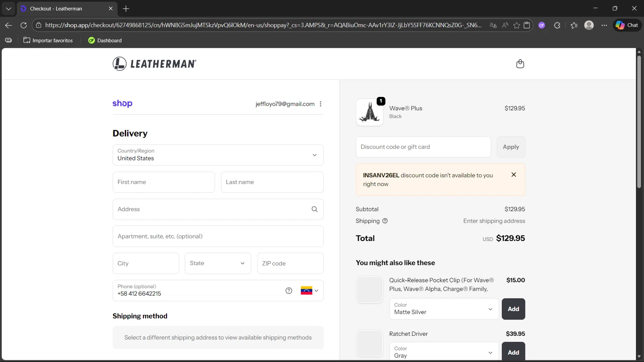Open the phone country flag selector

[x=310, y=291]
